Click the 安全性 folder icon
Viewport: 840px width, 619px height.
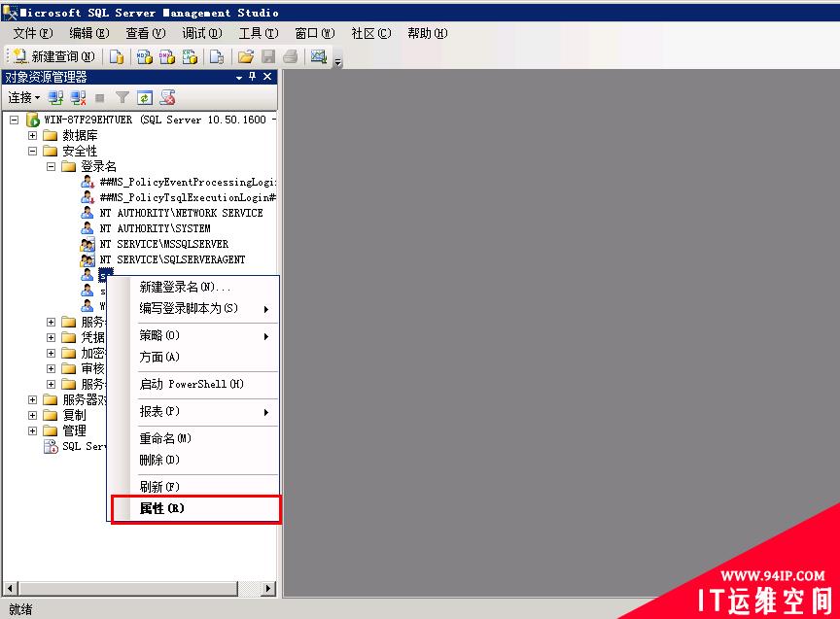click(51, 151)
